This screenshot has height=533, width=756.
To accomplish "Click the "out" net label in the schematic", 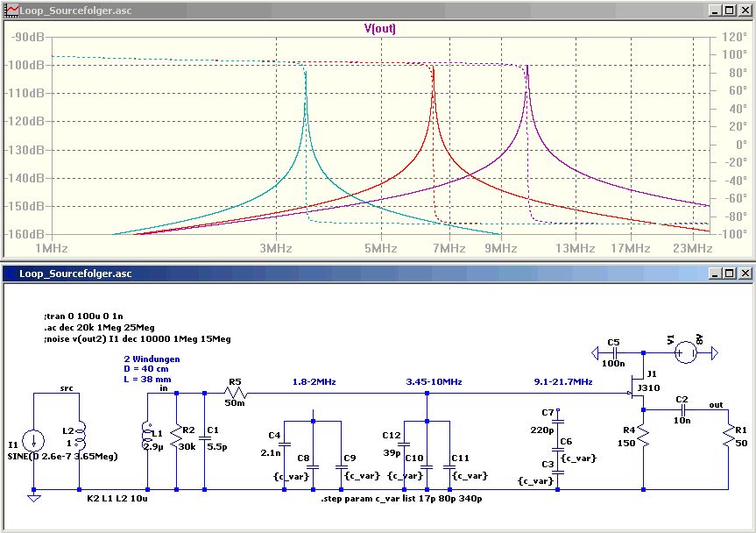I will pos(716,404).
